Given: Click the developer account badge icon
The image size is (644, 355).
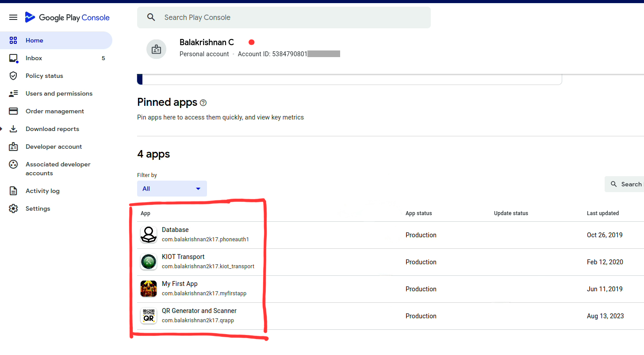Looking at the screenshot, I should pos(156,49).
